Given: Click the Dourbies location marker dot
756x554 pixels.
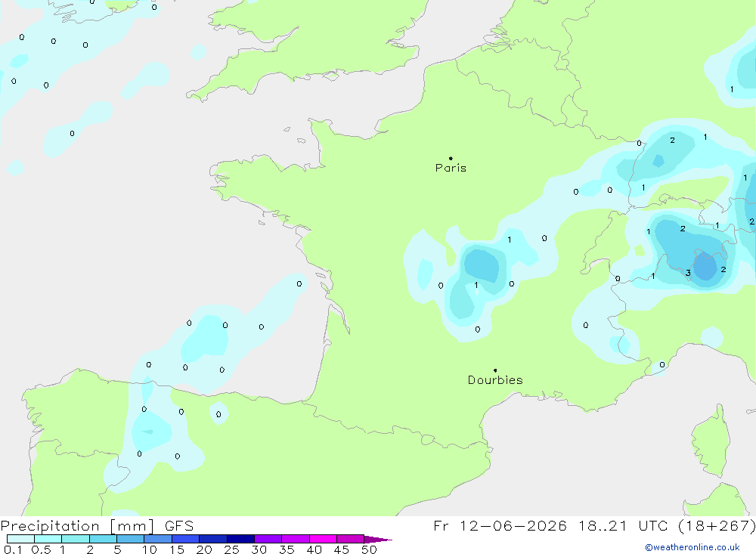Looking at the screenshot, I should (x=495, y=370).
